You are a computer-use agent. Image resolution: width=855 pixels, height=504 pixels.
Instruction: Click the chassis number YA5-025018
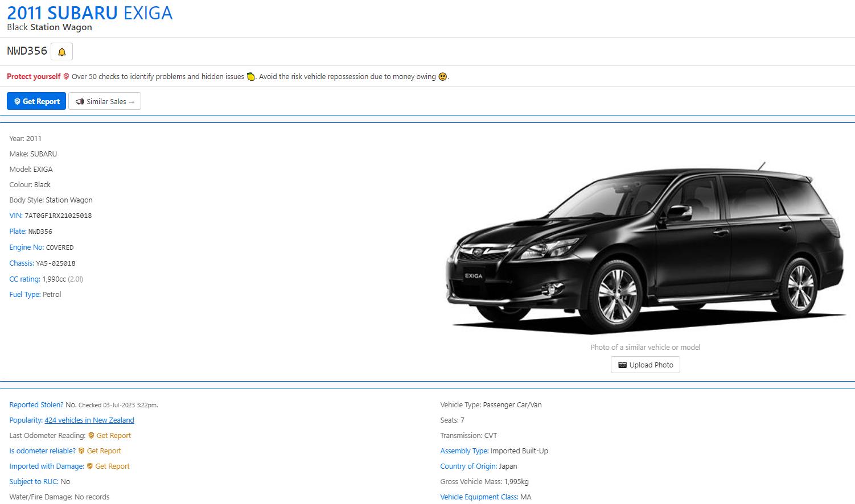coord(56,263)
